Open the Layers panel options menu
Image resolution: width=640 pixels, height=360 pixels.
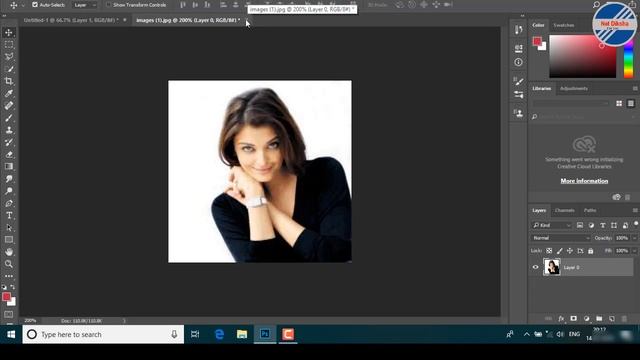[635, 211]
